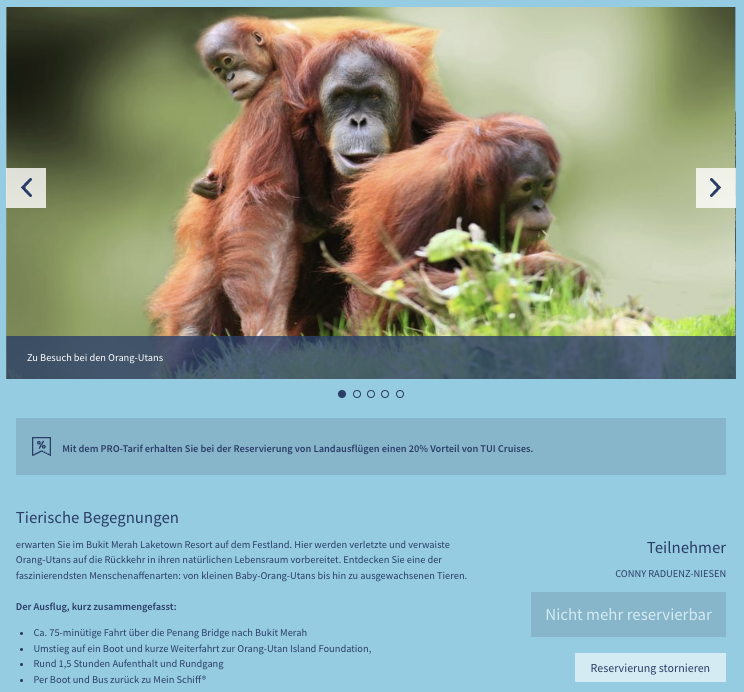The height and width of the screenshot is (692, 744).
Task: Advance to the next slideshow image
Action: 716,187
